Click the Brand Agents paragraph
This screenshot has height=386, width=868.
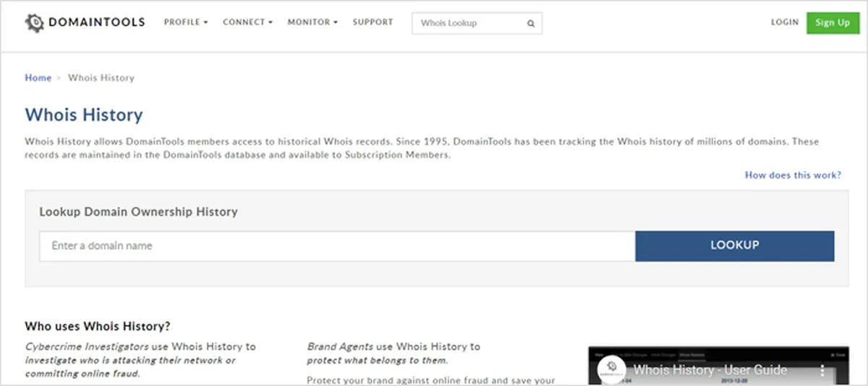pos(393,353)
